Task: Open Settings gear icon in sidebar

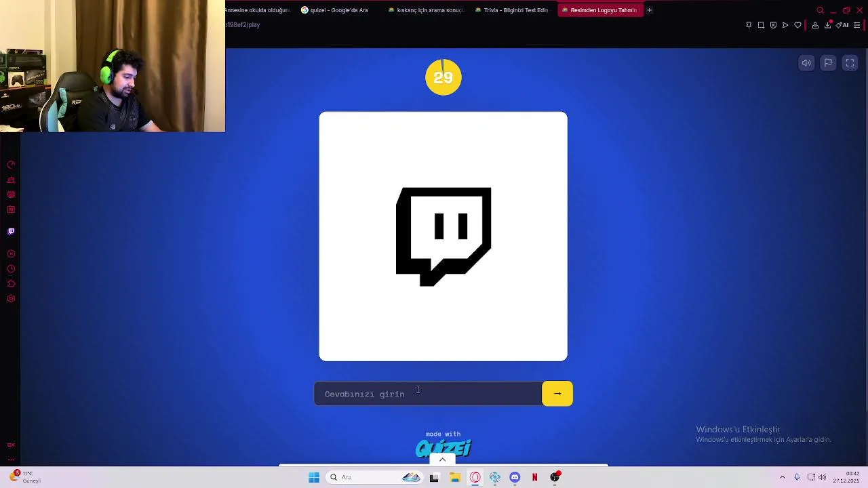Action: click(11, 299)
